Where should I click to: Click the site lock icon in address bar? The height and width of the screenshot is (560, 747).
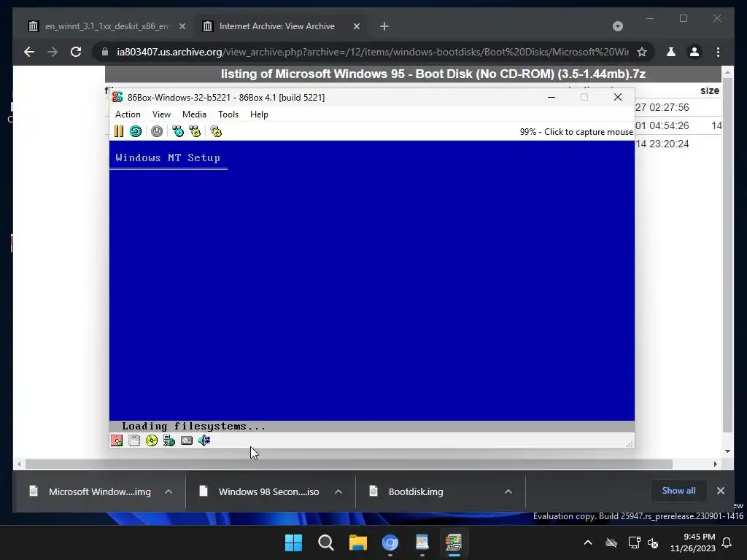(105, 52)
